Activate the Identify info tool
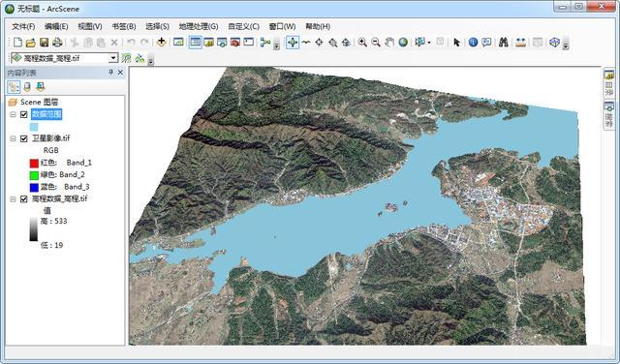620x364 pixels. point(473,42)
